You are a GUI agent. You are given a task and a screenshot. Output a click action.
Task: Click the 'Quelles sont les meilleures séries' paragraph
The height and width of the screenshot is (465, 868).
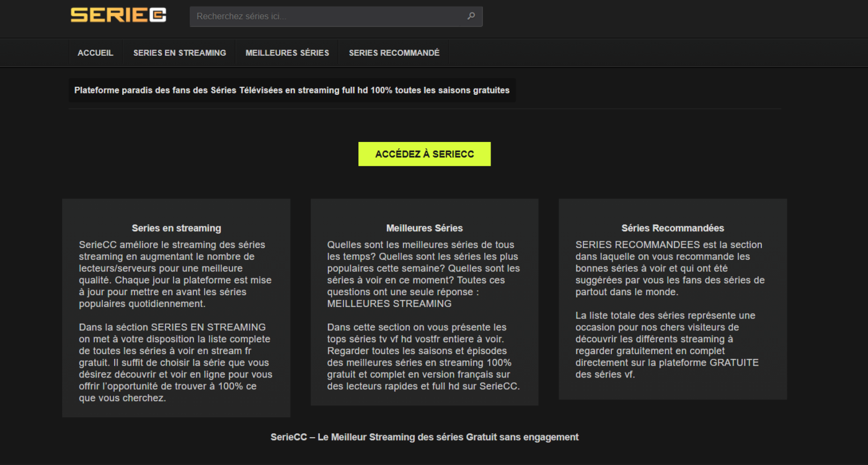[425, 274]
